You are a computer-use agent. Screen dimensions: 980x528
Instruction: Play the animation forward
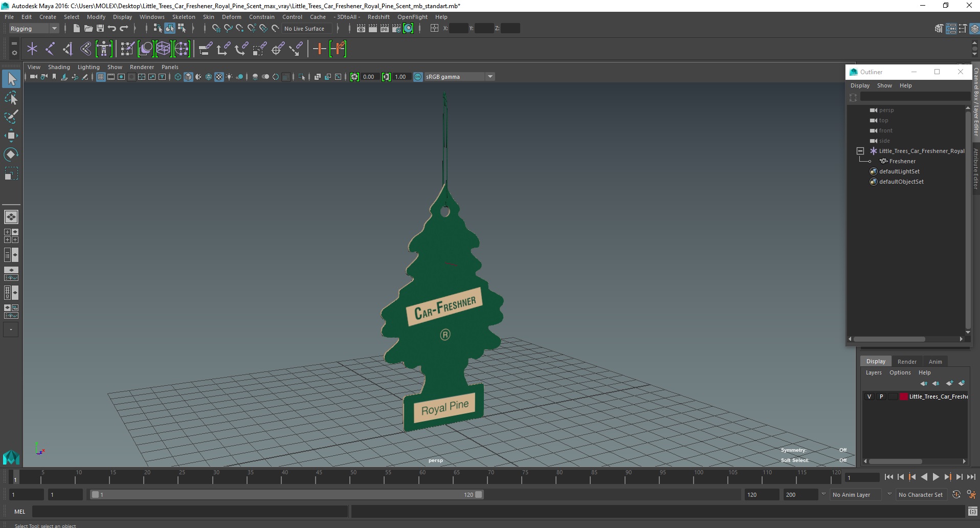point(936,477)
